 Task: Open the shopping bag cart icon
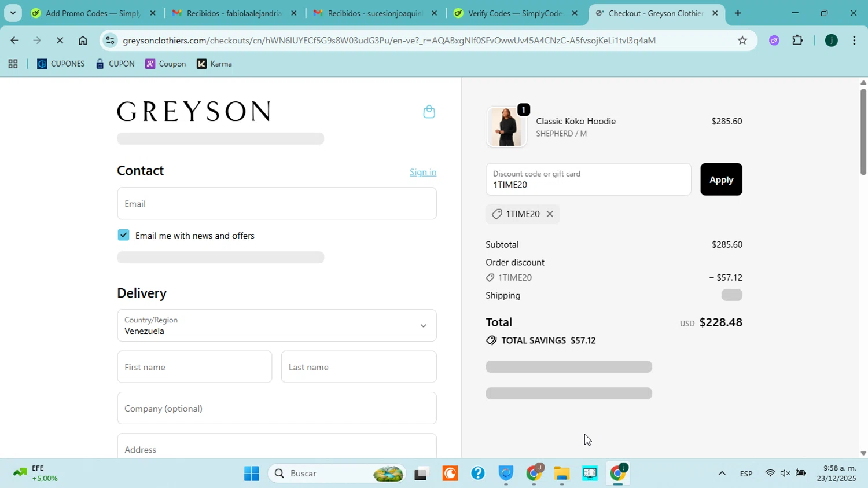tap(429, 112)
